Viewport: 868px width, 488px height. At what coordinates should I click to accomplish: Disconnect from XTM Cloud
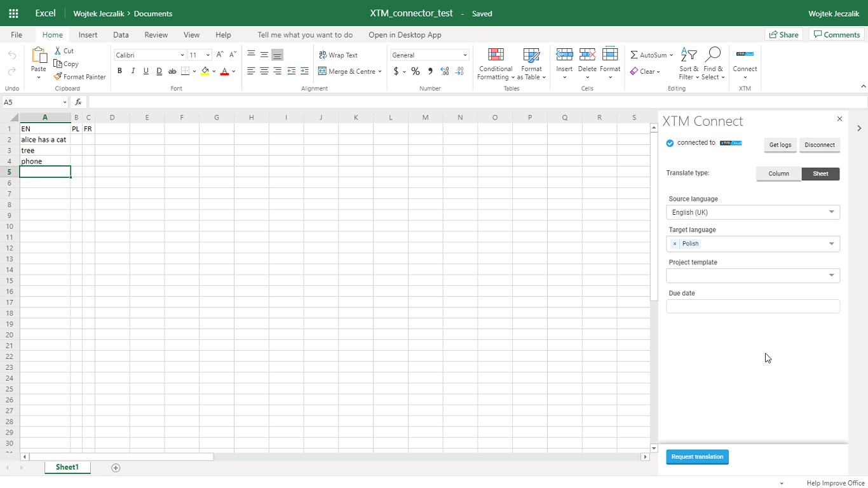click(820, 145)
